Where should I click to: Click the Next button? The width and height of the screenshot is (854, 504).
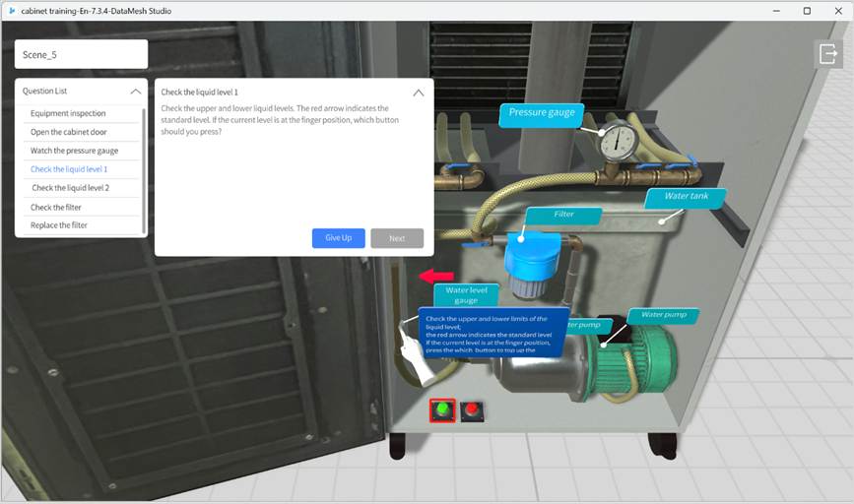(x=397, y=238)
